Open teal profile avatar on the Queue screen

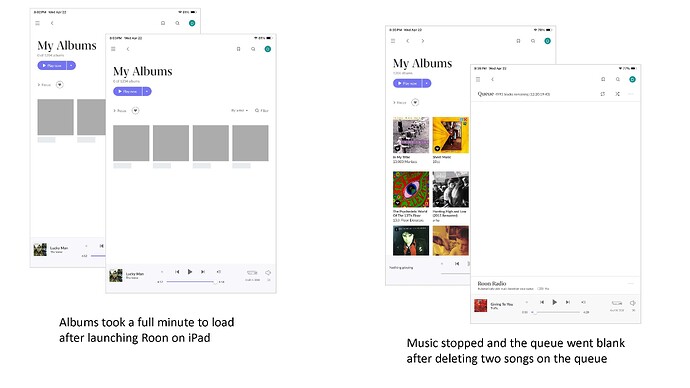(632, 79)
